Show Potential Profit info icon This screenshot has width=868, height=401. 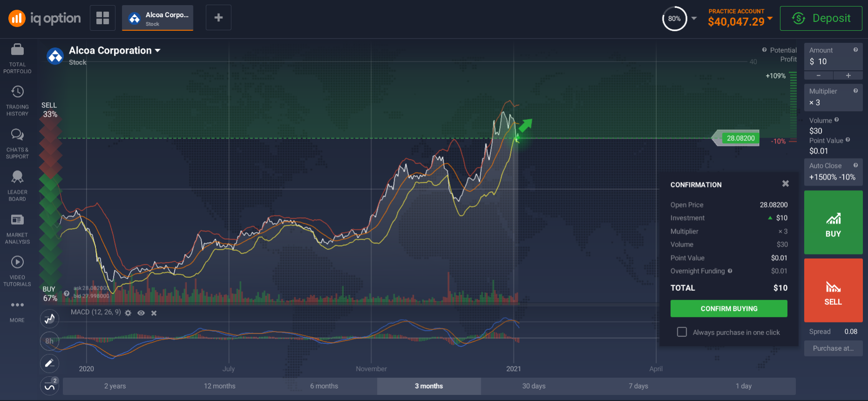click(x=764, y=50)
